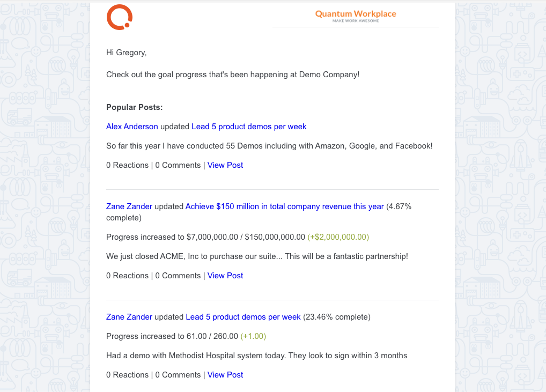Click the Hi Gregory greeting text
Image resolution: width=546 pixels, height=392 pixels.
127,53
